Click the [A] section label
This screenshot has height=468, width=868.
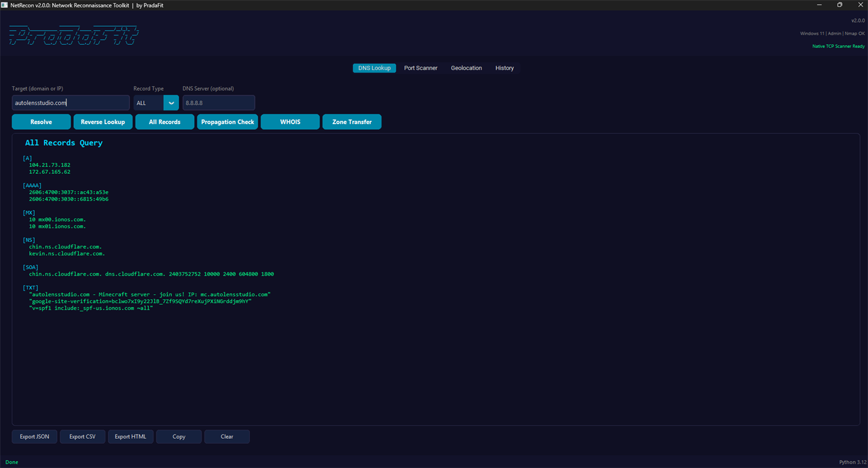tap(27, 158)
